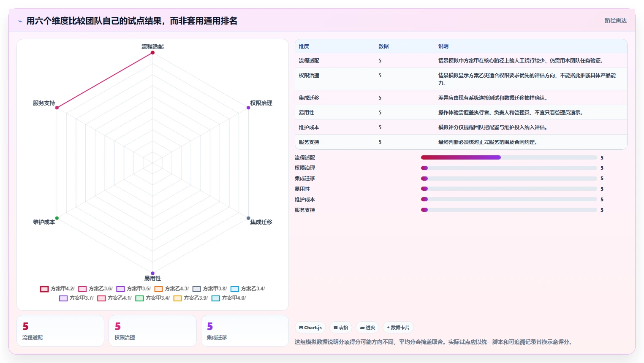This screenshot has height=363, width=644.
Task: Toggle the 方案乙3.6/ legend entry
Action: pyautogui.click(x=95, y=289)
